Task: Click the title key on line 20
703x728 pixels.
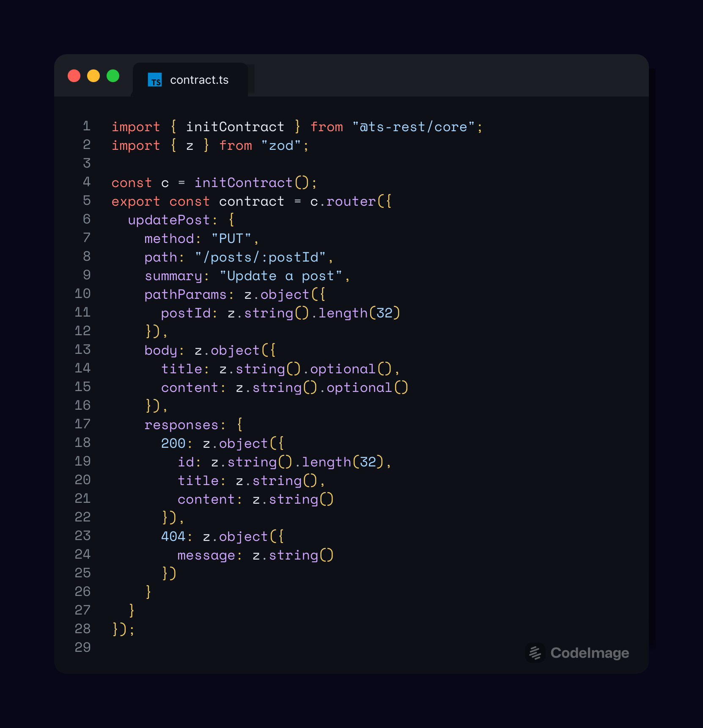Action: click(198, 481)
